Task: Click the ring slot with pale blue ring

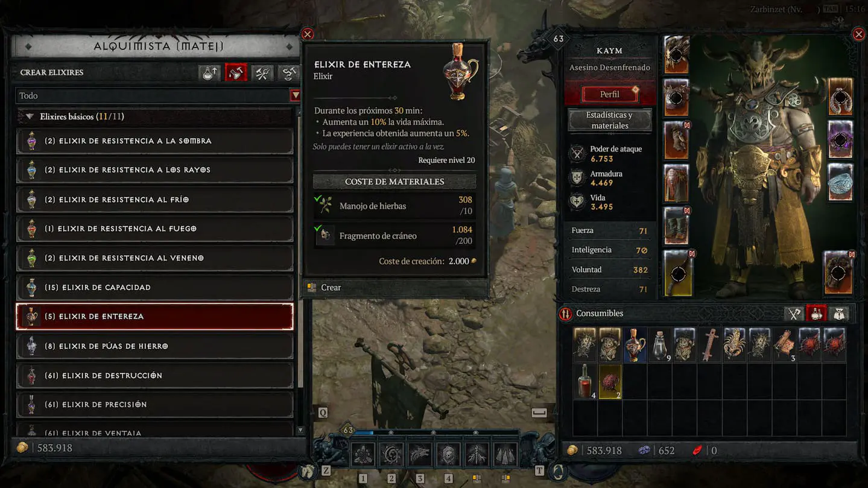Action: (x=840, y=182)
